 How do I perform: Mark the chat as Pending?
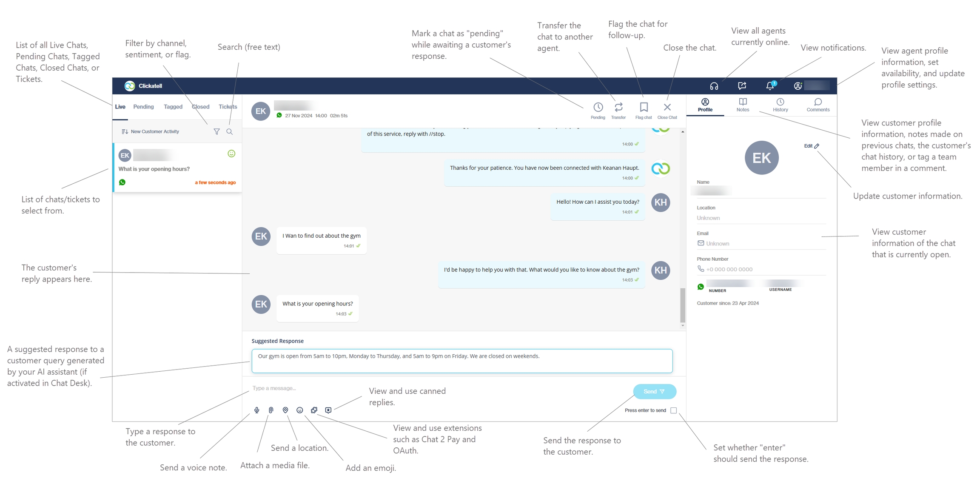point(598,108)
